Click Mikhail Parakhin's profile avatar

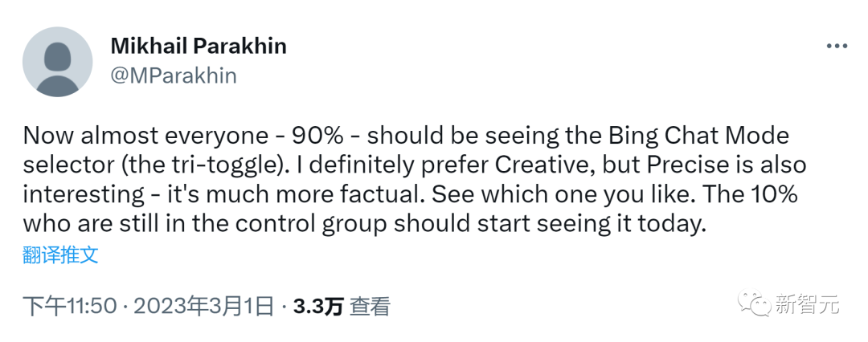coord(57,62)
